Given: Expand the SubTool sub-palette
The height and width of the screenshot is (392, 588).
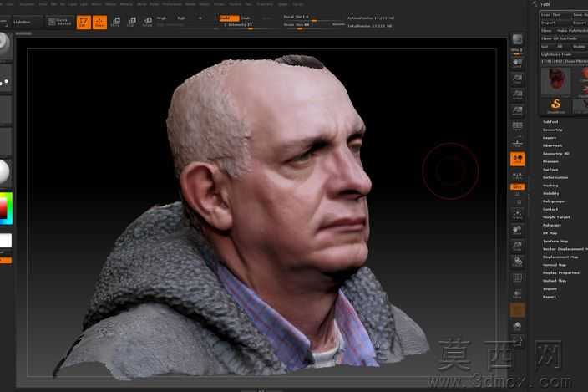Looking at the screenshot, I should (550, 122).
